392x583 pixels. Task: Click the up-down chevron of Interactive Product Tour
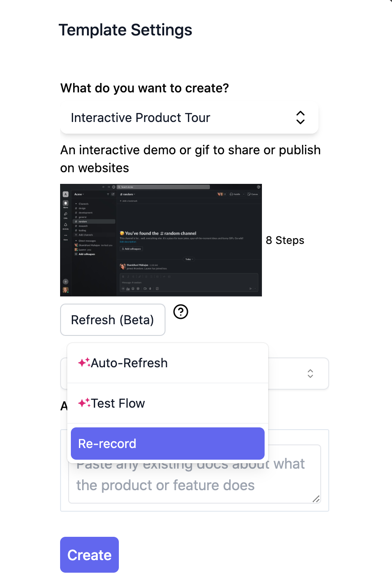point(301,117)
